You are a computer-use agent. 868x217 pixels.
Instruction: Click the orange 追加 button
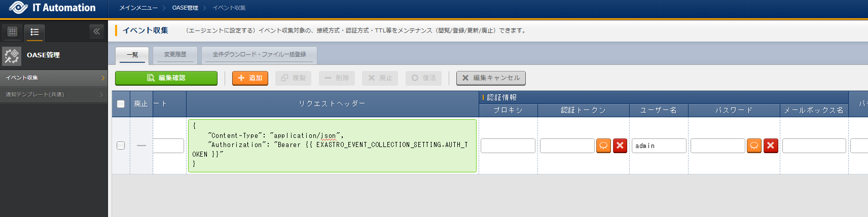pos(250,78)
